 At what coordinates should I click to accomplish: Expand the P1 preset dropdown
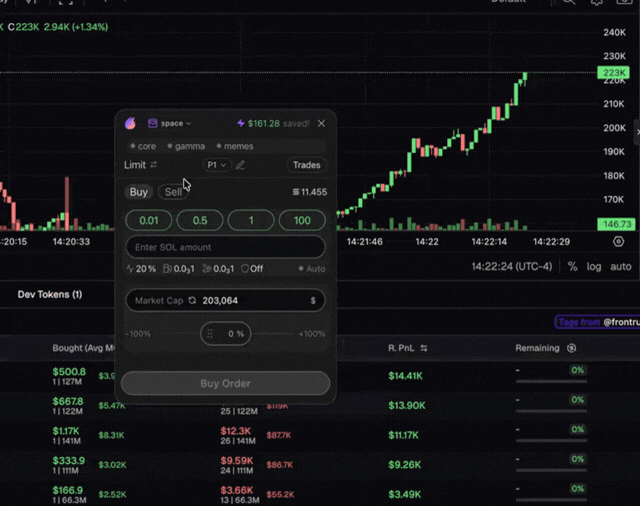point(216,165)
